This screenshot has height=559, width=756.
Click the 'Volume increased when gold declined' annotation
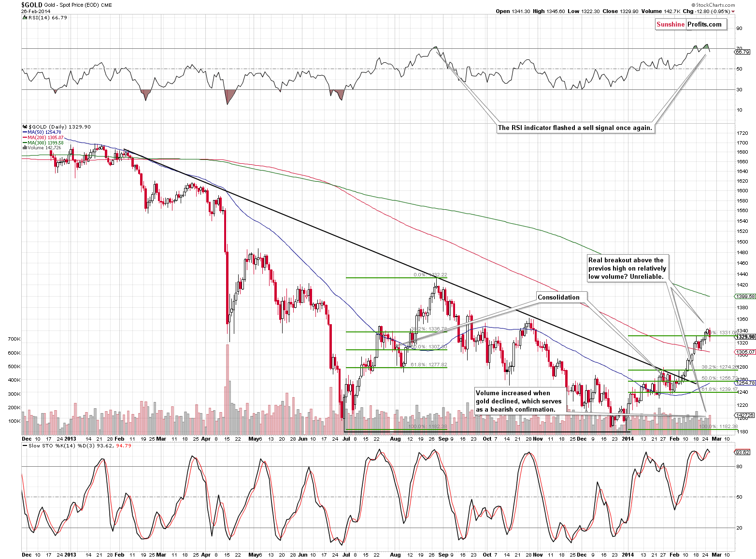pos(519,401)
